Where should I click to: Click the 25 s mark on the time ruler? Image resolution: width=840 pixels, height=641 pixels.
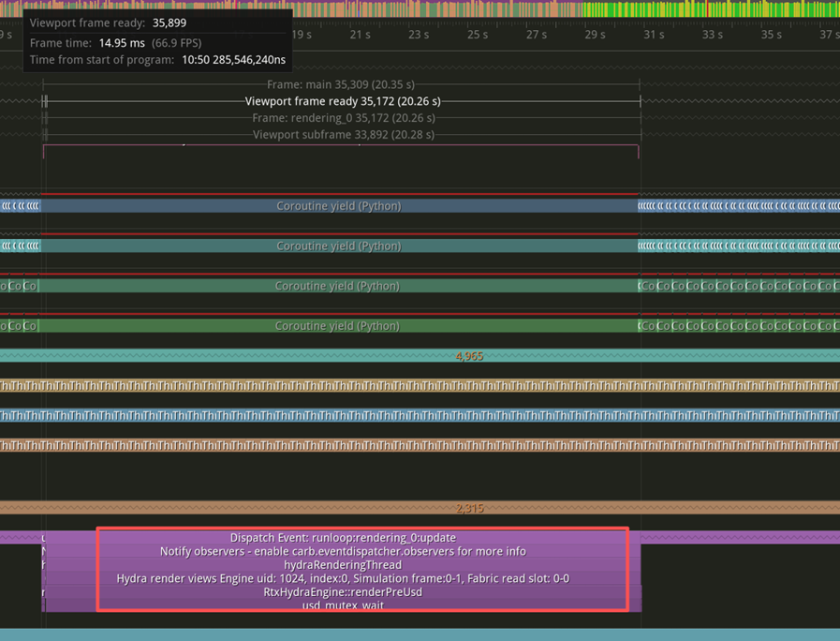478,35
